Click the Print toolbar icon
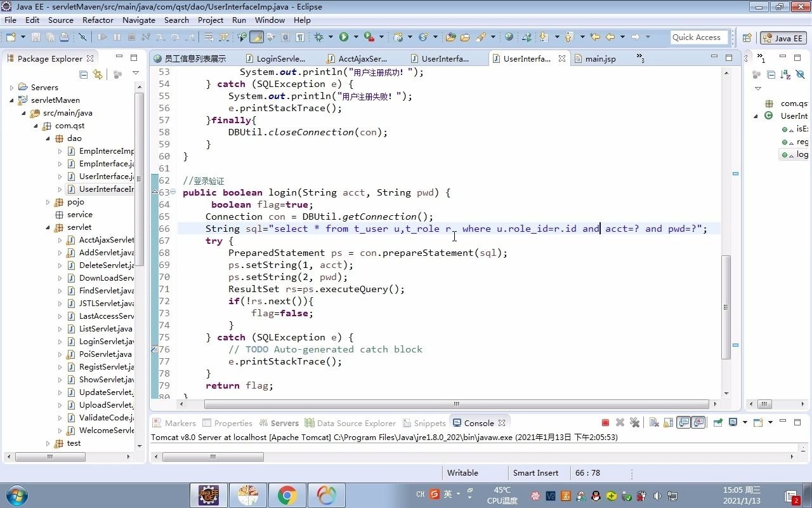 click(x=64, y=37)
